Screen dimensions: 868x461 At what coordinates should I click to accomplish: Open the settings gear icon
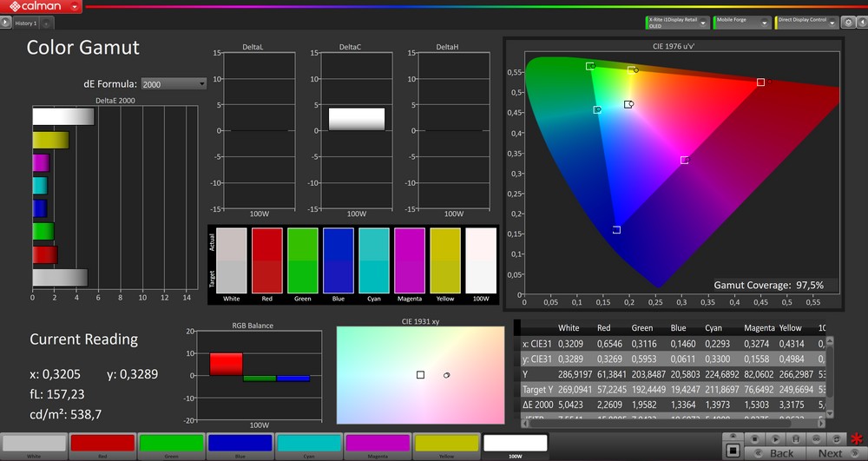point(846,22)
